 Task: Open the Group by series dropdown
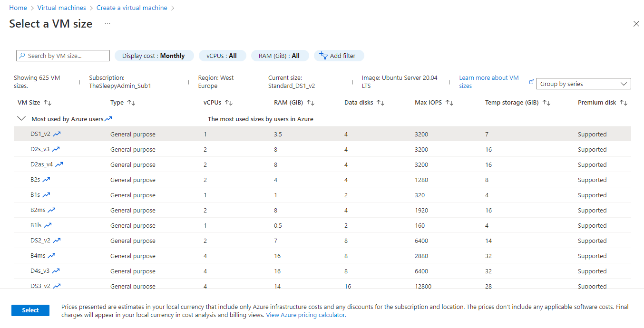(583, 83)
